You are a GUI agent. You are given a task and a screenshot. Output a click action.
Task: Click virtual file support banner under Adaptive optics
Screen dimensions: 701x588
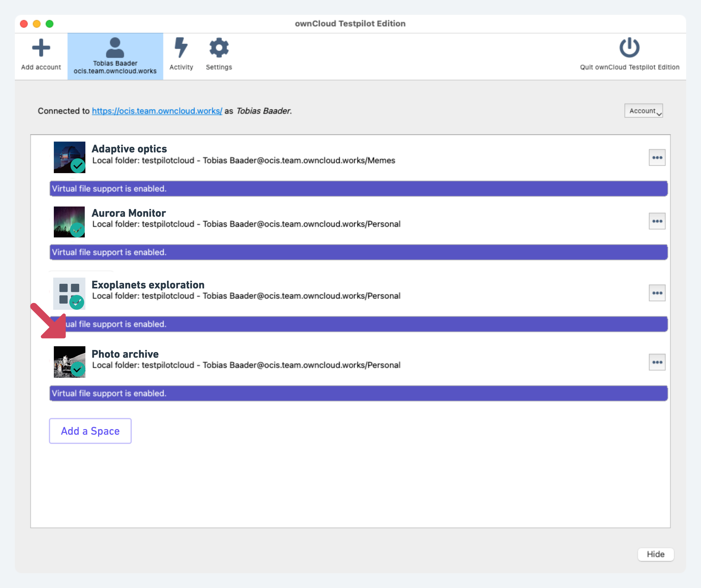coord(359,189)
